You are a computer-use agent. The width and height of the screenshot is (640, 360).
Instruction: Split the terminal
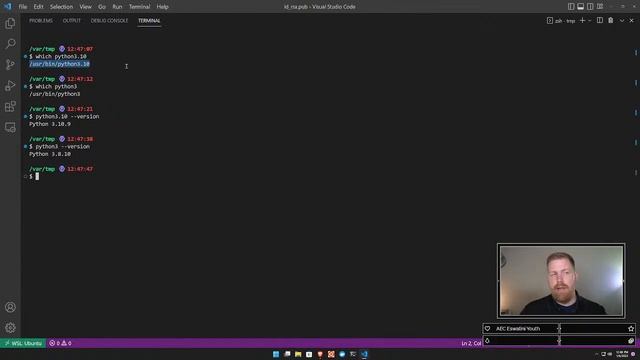(600, 20)
